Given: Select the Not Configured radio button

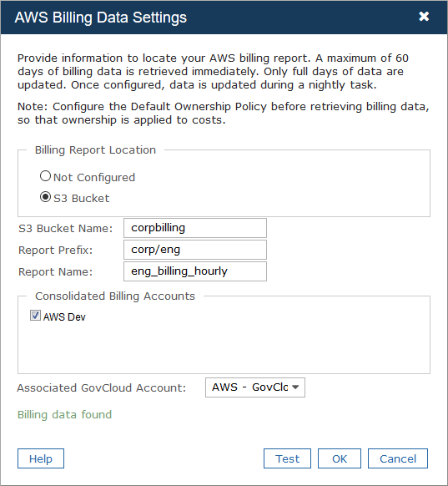Looking at the screenshot, I should [x=46, y=176].
